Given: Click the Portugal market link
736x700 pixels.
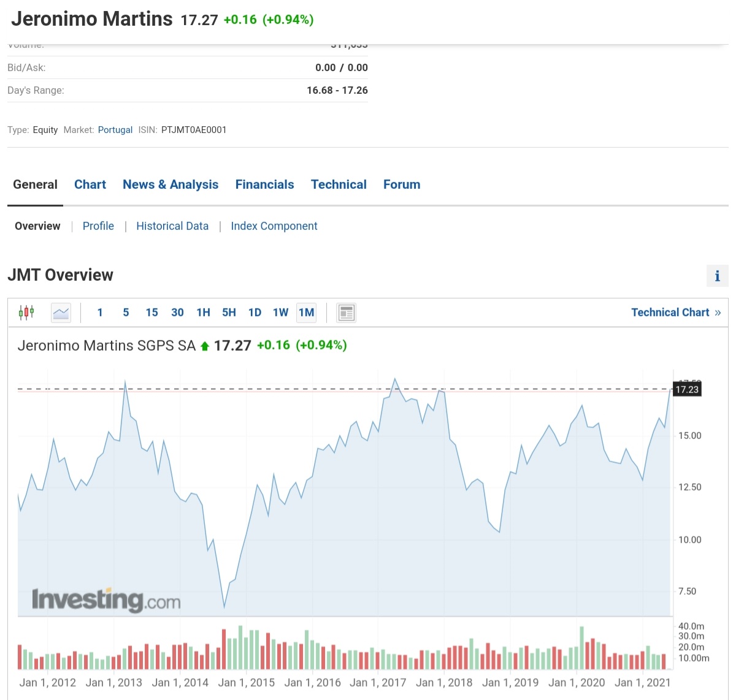Looking at the screenshot, I should (115, 130).
